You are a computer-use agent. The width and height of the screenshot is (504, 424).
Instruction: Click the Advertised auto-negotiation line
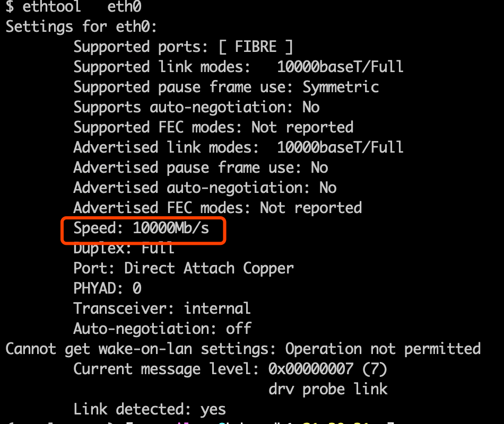(205, 188)
